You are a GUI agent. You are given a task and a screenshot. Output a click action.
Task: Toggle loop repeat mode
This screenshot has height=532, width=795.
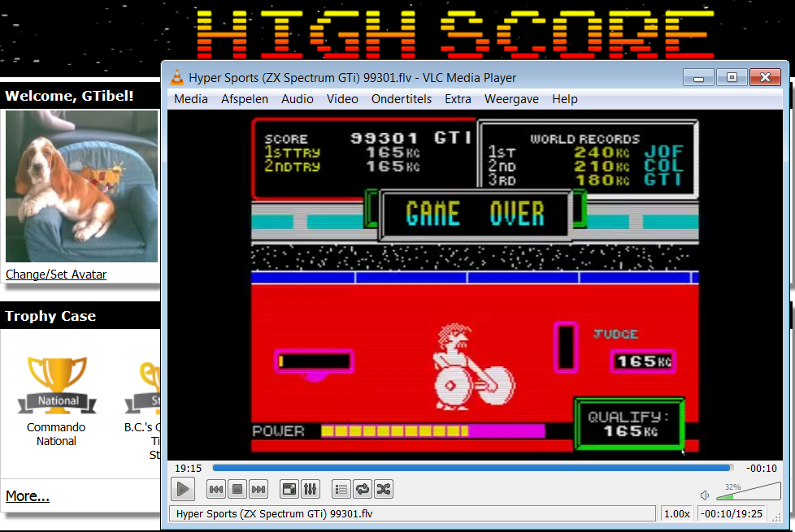[x=363, y=489]
